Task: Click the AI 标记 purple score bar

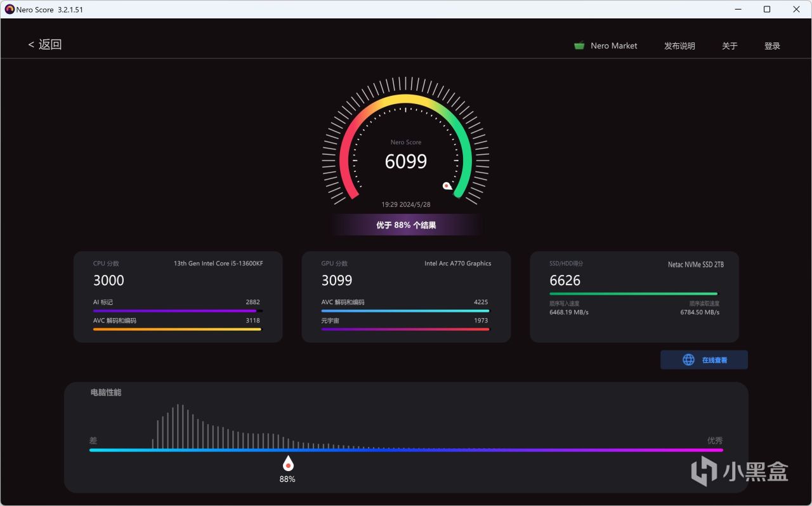Action: tap(178, 311)
